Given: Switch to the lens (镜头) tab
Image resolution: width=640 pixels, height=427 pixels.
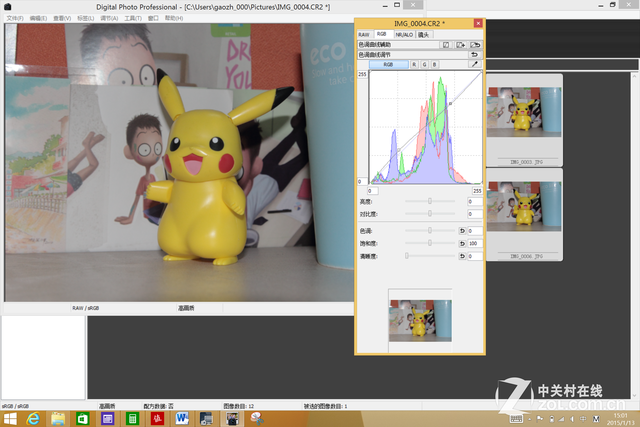Looking at the screenshot, I should pos(424,35).
